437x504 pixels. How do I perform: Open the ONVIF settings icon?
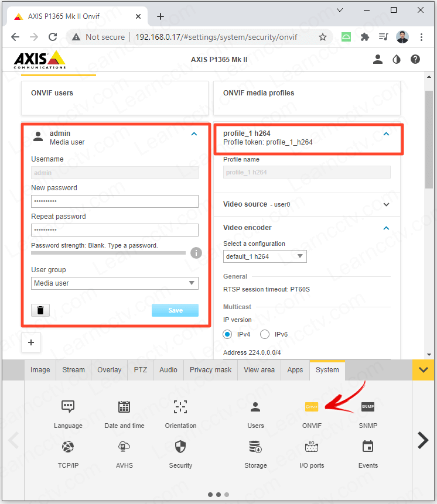tap(312, 407)
